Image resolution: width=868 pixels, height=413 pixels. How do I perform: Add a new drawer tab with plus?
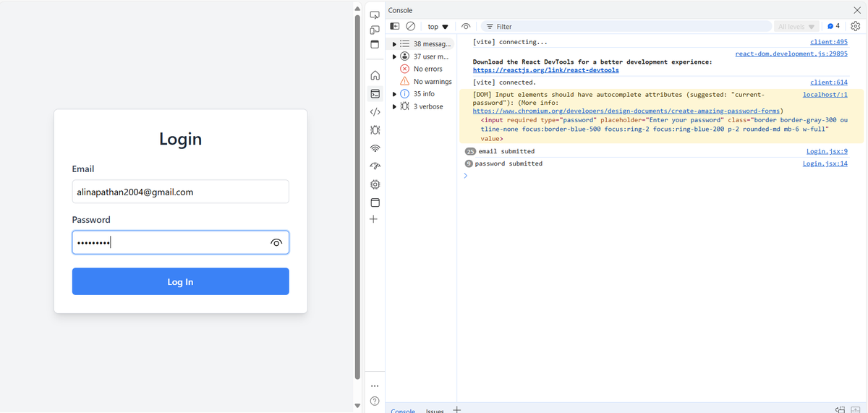click(x=456, y=409)
